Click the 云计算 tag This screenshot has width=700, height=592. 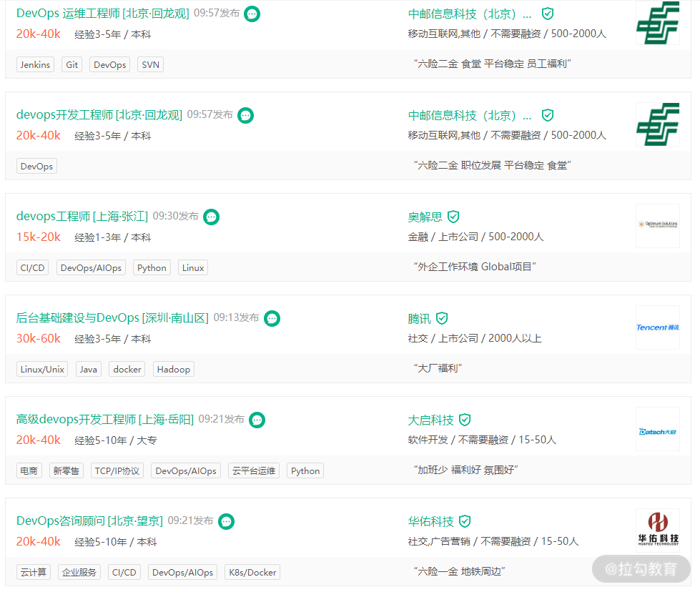point(34,573)
